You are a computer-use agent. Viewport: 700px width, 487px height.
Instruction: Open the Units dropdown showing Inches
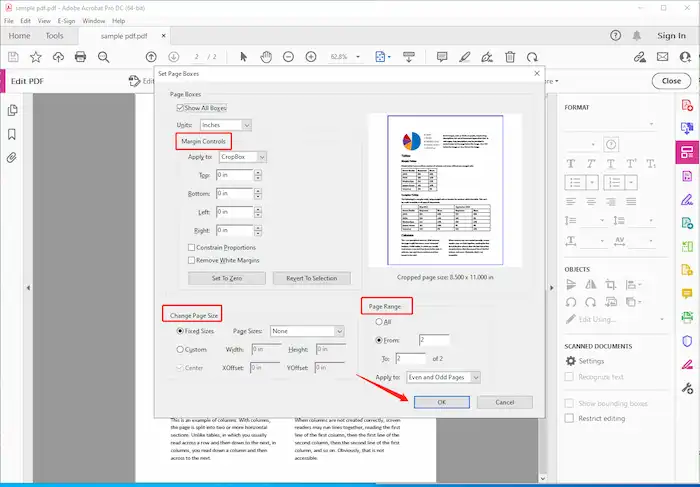226,125
